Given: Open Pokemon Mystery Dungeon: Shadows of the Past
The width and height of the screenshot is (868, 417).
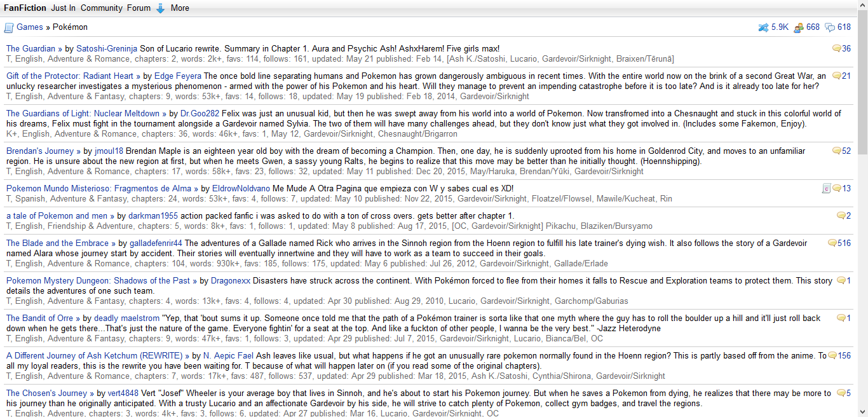Looking at the screenshot, I should pyautogui.click(x=102, y=280).
